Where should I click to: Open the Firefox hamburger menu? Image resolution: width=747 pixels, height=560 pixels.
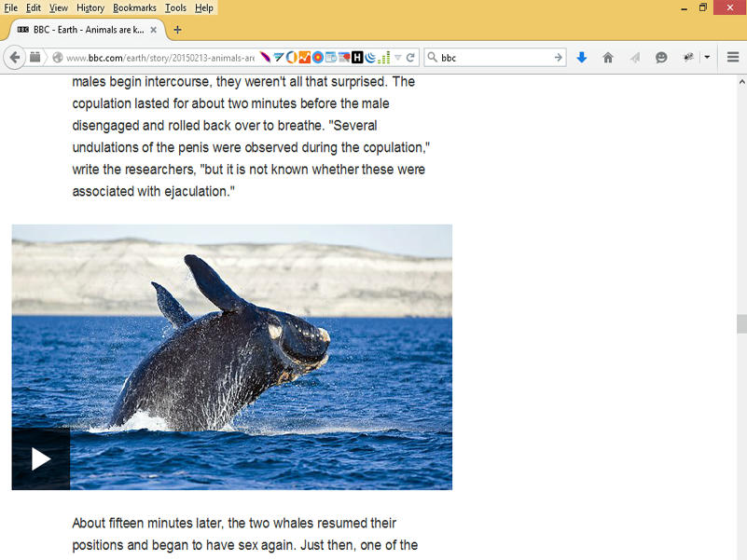pyautogui.click(x=733, y=58)
